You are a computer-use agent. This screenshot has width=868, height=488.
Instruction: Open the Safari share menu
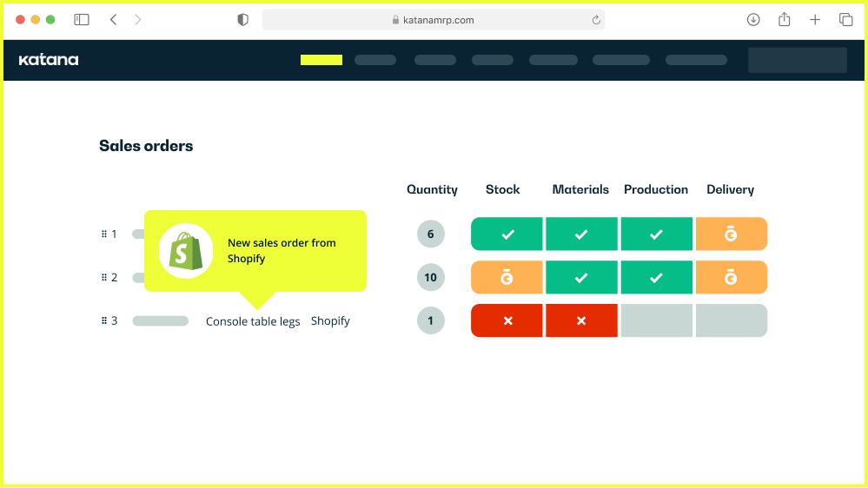click(785, 20)
